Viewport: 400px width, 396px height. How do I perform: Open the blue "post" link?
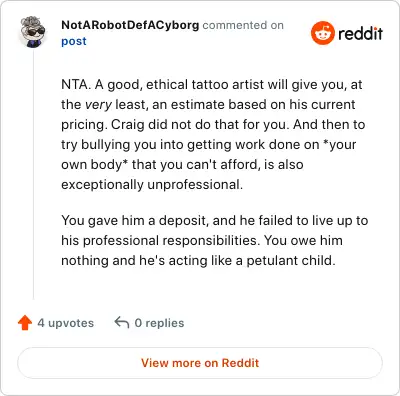pyautogui.click(x=74, y=41)
